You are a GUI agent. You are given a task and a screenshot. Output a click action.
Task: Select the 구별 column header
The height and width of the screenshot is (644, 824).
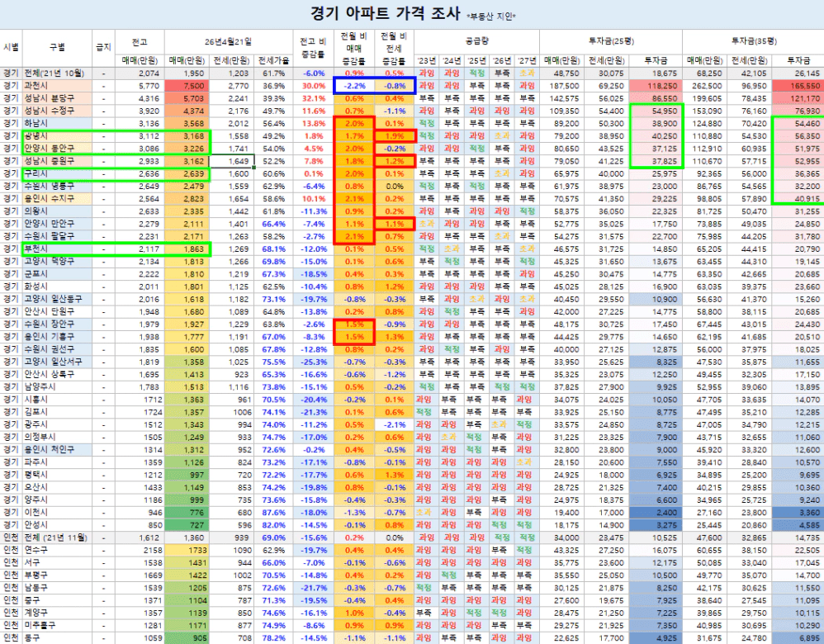click(x=56, y=47)
